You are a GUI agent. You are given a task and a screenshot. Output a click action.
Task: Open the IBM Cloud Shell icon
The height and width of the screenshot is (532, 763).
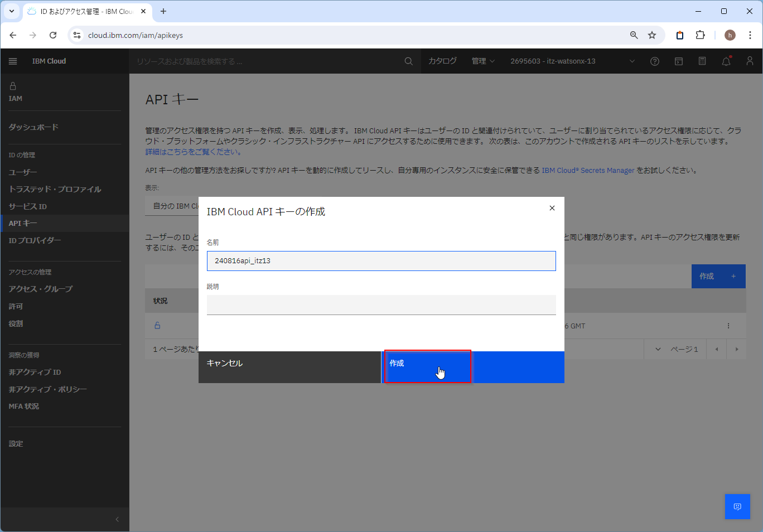click(679, 61)
